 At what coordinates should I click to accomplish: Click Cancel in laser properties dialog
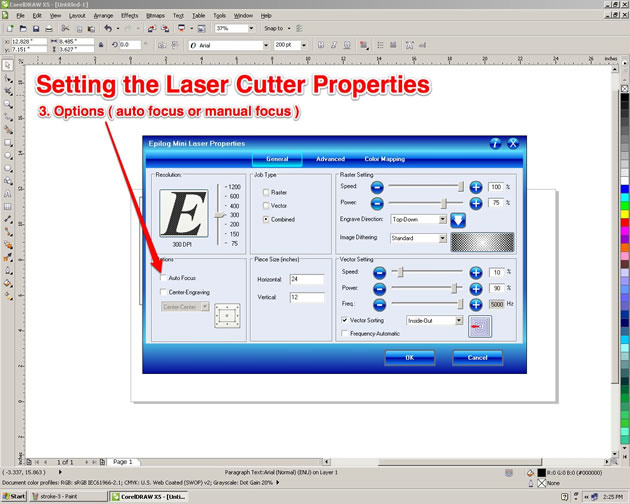pos(477,357)
